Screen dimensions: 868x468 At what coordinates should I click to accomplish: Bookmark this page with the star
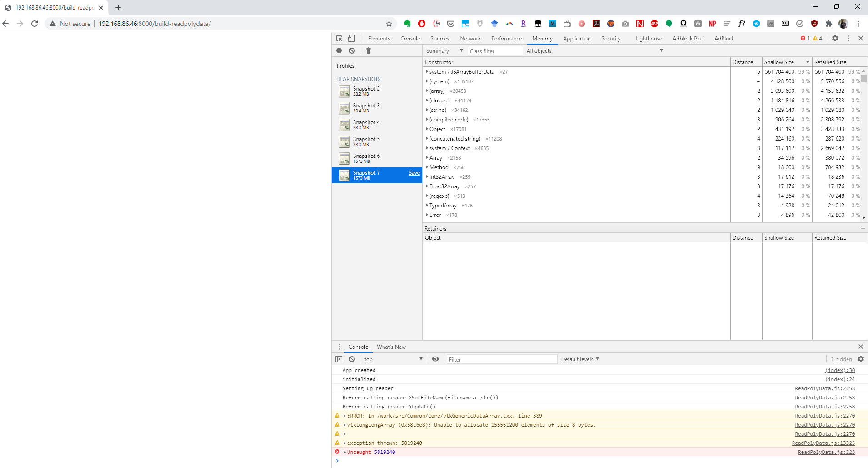(389, 24)
